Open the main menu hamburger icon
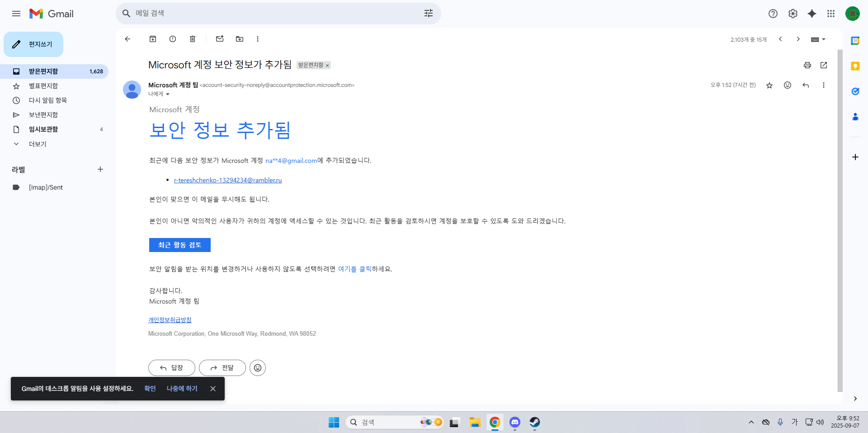This screenshot has height=433, width=868. pyautogui.click(x=16, y=14)
